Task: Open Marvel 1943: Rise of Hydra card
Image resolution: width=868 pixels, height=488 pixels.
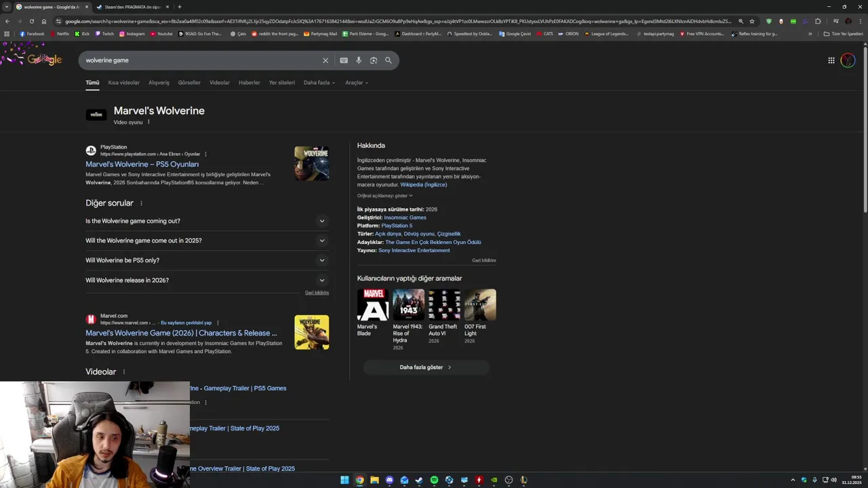Action: [x=408, y=320]
